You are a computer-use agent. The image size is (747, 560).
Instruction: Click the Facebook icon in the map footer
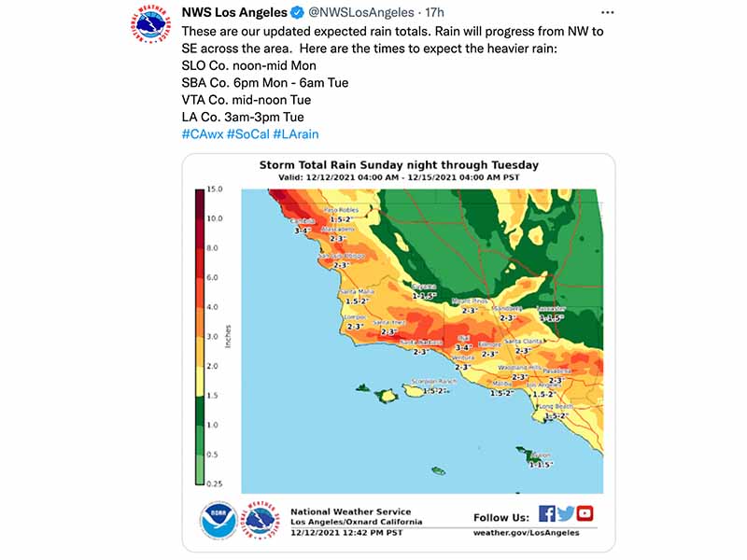pos(547,514)
